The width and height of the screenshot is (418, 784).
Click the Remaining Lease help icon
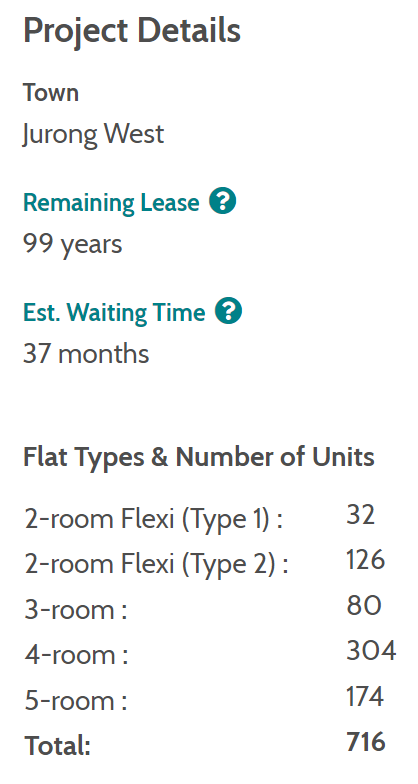(222, 202)
